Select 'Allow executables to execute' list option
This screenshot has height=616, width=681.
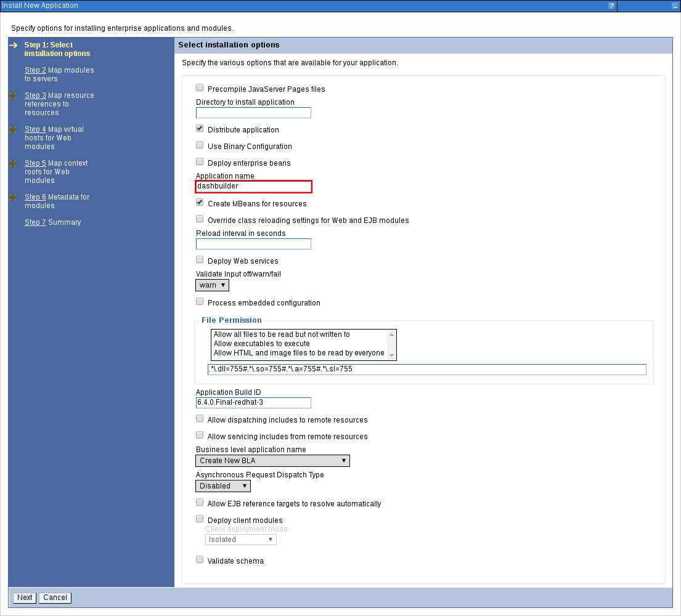point(261,344)
